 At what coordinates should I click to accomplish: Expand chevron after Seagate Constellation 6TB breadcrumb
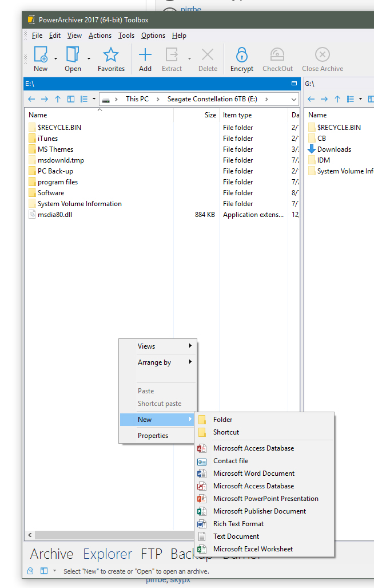[266, 99]
